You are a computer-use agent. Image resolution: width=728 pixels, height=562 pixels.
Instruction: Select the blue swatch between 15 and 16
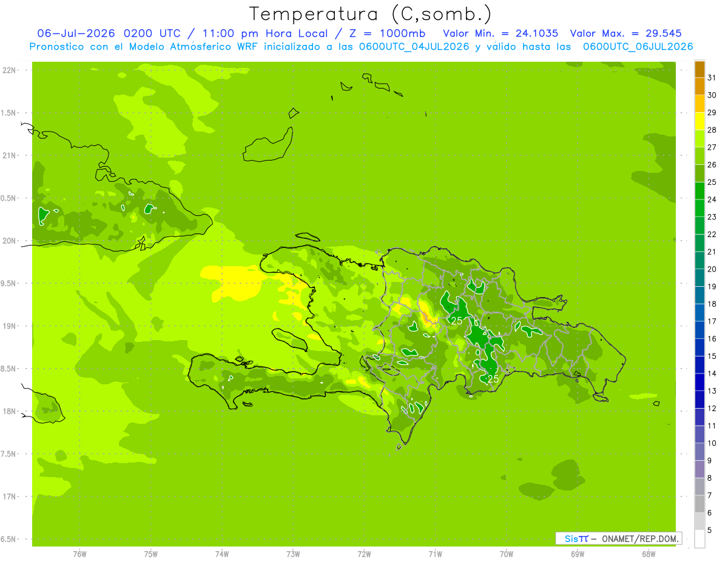699,347
